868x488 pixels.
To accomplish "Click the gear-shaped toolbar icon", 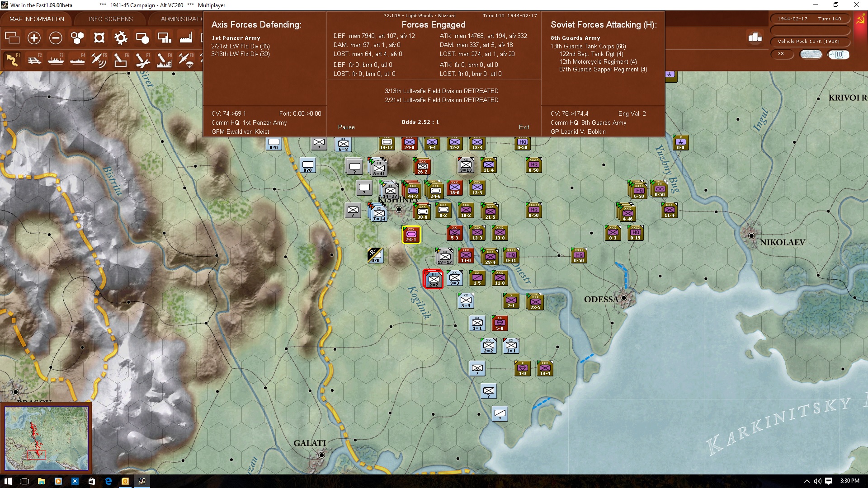I will (x=121, y=38).
